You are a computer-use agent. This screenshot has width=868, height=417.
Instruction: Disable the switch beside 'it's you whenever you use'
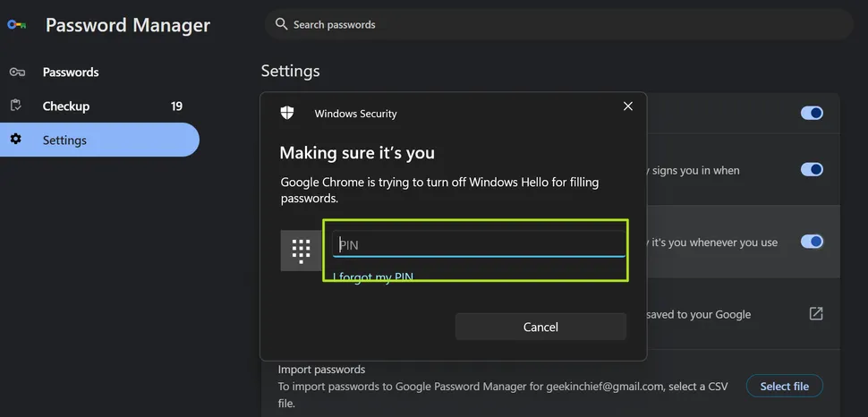(x=811, y=242)
